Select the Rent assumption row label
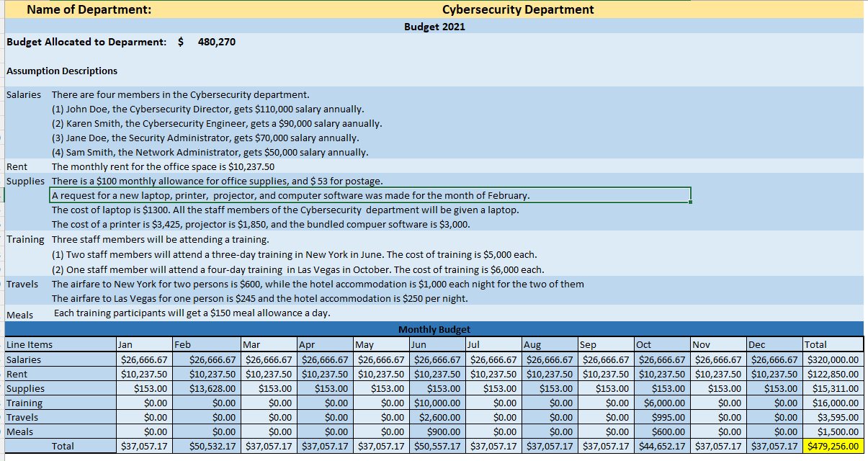Screen dimensions: 868x461 point(18,166)
